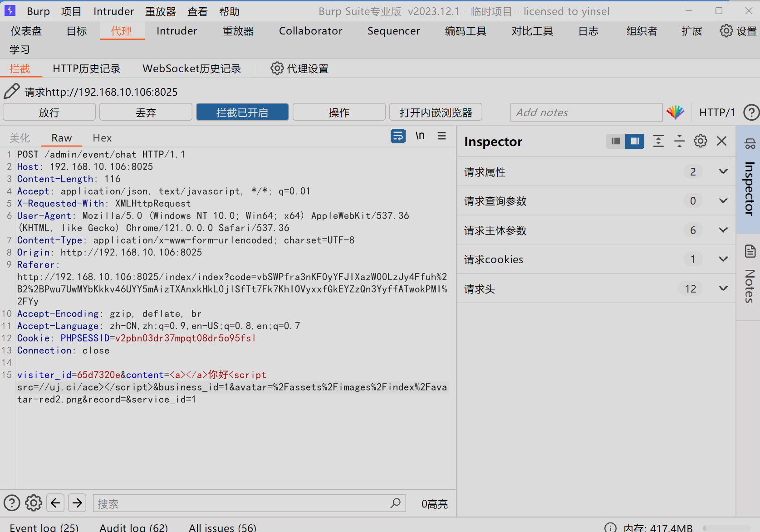This screenshot has height=532, width=760.
Task: Switch to the 组织者 tab
Action: tap(642, 31)
